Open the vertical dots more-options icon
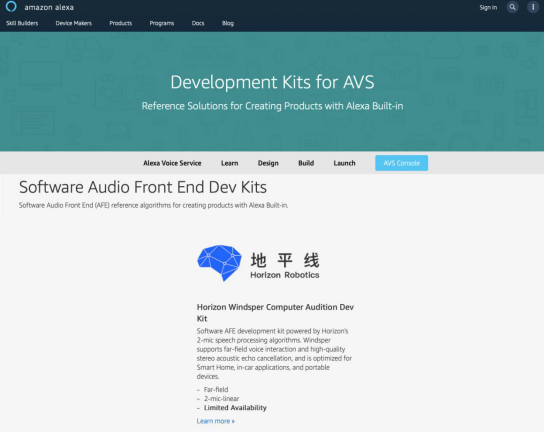544x432 pixels. (533, 7)
